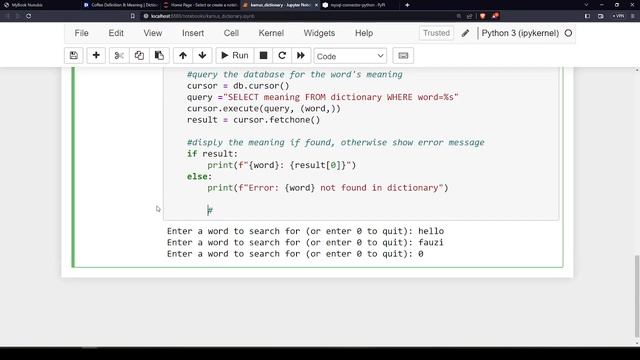The width and height of the screenshot is (640, 360).
Task: Click the '#disply the meaning' comment line
Action: coord(336,142)
